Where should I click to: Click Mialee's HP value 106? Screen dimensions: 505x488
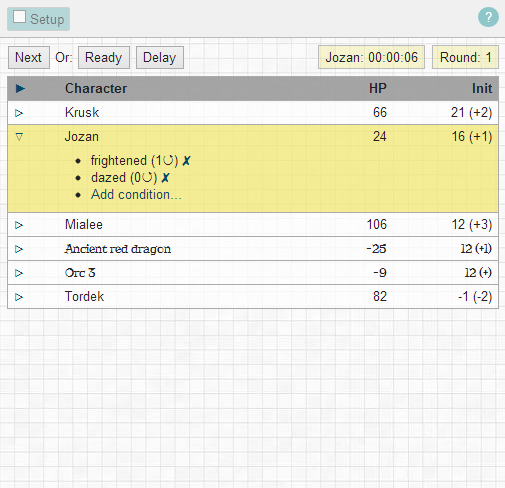click(377, 224)
